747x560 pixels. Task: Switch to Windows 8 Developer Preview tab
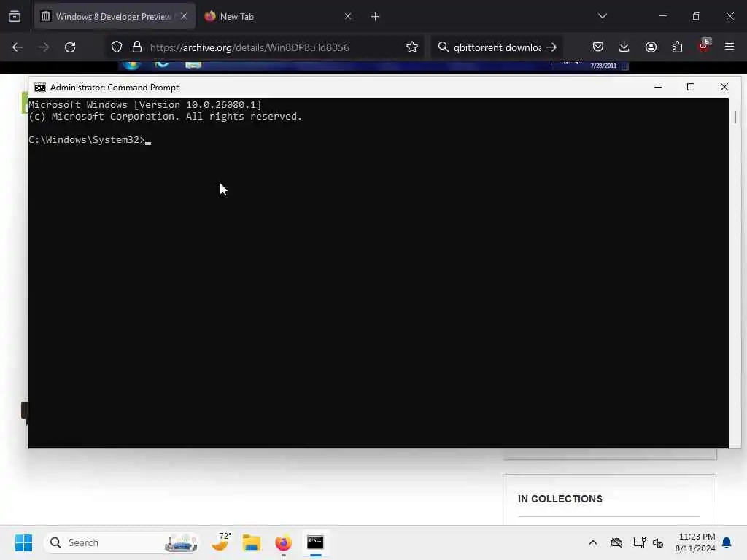point(115,17)
